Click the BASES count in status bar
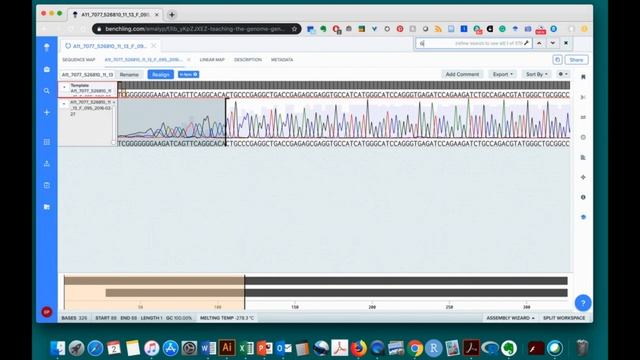Screen dimensions: 640x360 coord(74,318)
